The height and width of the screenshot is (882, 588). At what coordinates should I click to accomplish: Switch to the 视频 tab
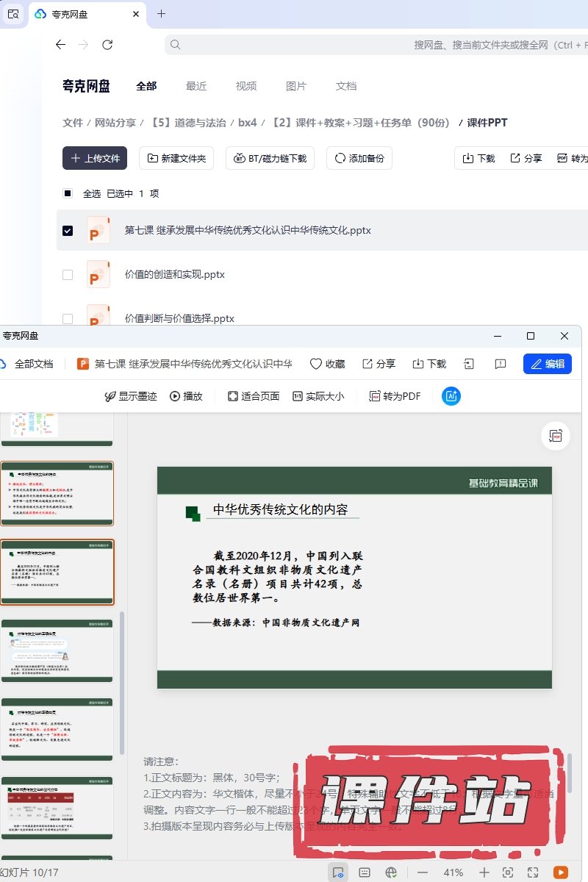246,86
